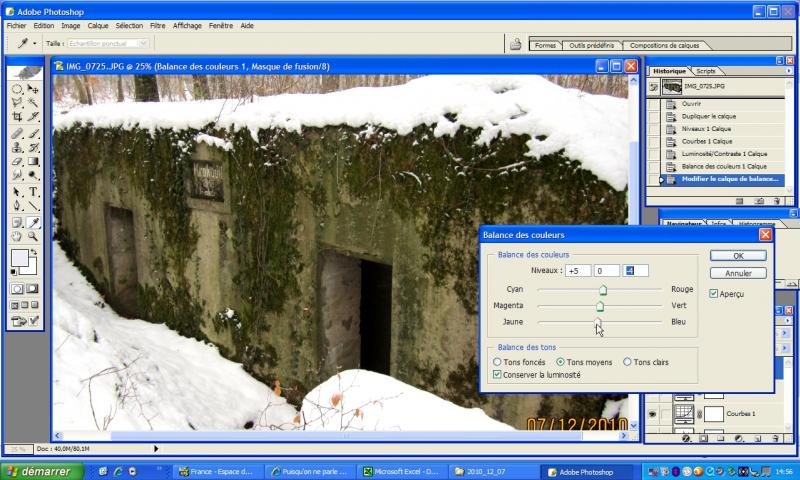The image size is (800, 480).
Task: Reset default black and white colors
Action: (x=13, y=272)
